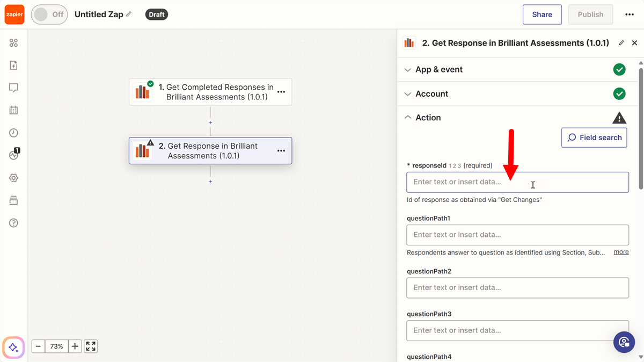The height and width of the screenshot is (362, 644).
Task: Open the chat bubble sidebar icon
Action: (13, 85)
